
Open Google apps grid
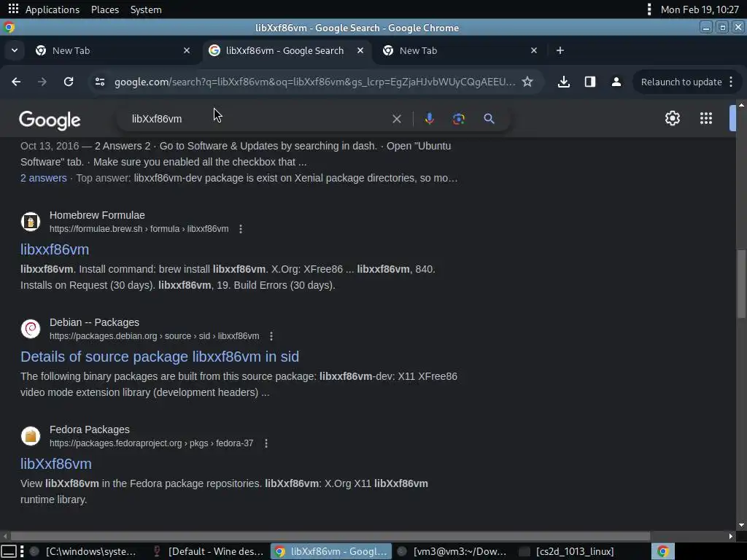(x=706, y=118)
